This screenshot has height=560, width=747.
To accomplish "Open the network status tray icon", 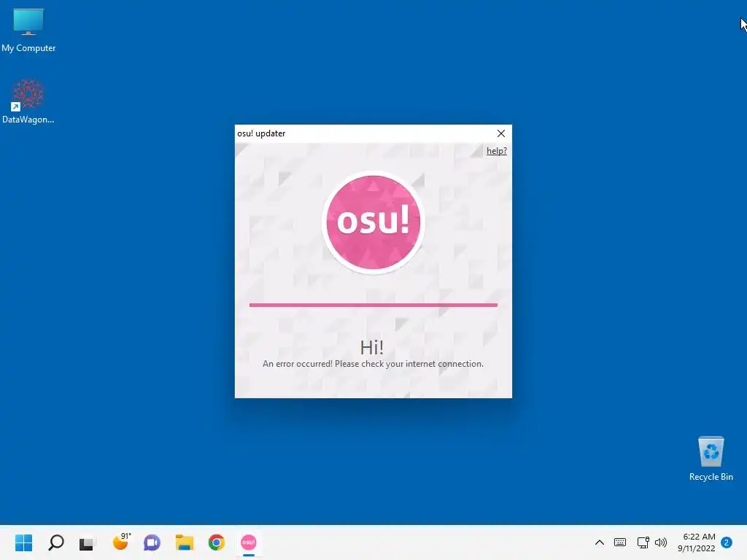I will coord(643,542).
